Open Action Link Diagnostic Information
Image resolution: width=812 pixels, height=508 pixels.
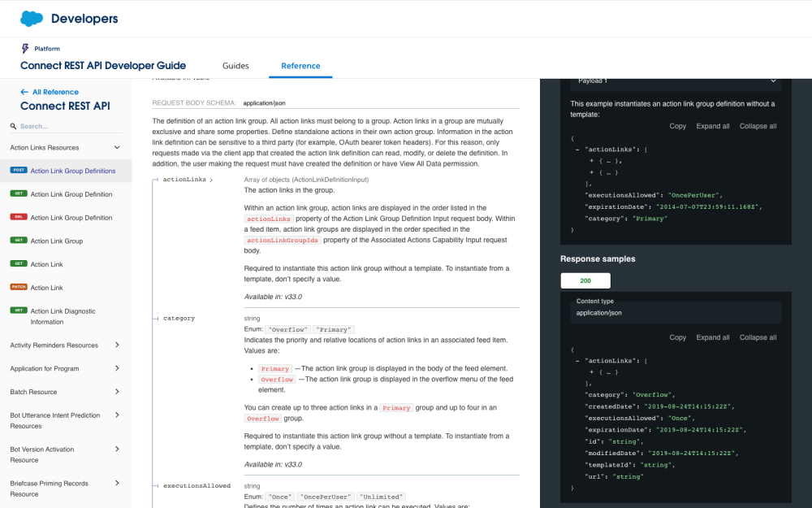(x=63, y=316)
